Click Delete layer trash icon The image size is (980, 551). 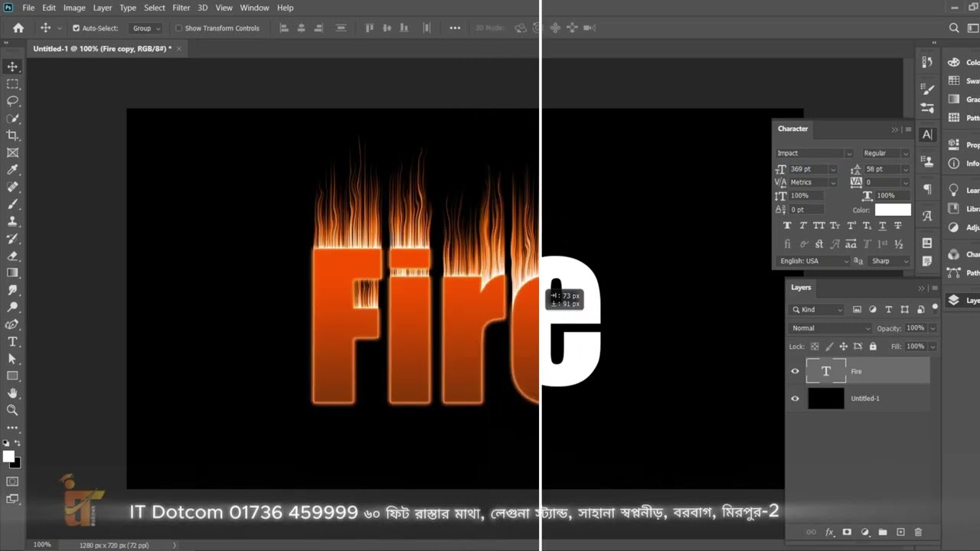click(919, 532)
